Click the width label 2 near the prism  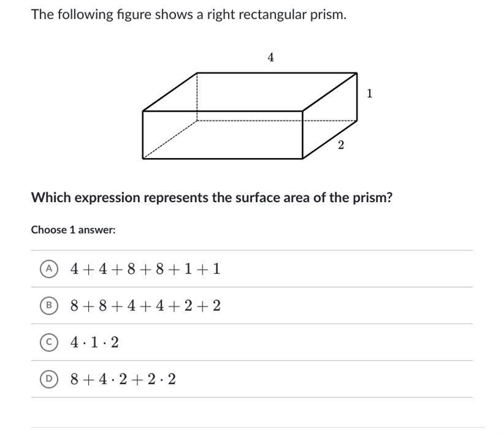(341, 145)
